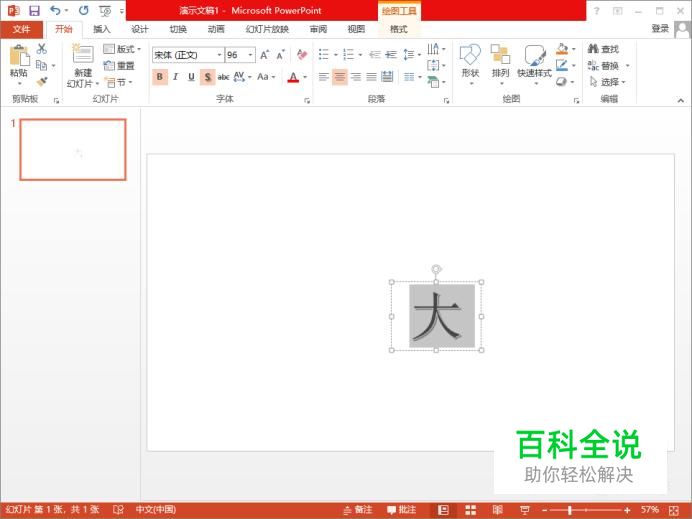Select slide 1 thumbnail

pyautogui.click(x=73, y=150)
